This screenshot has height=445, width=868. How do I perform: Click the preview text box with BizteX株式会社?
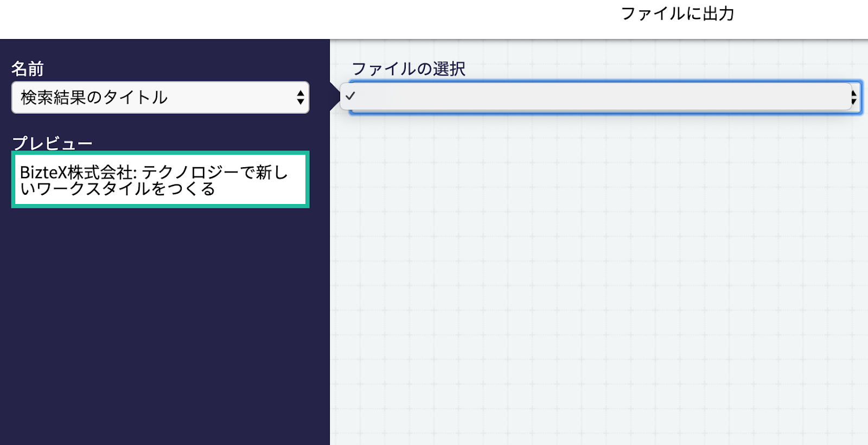pos(160,180)
